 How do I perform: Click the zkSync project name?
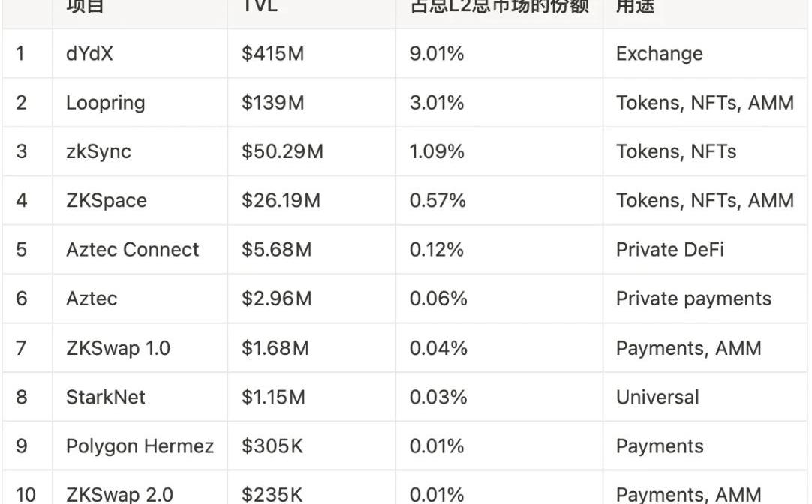coord(98,151)
